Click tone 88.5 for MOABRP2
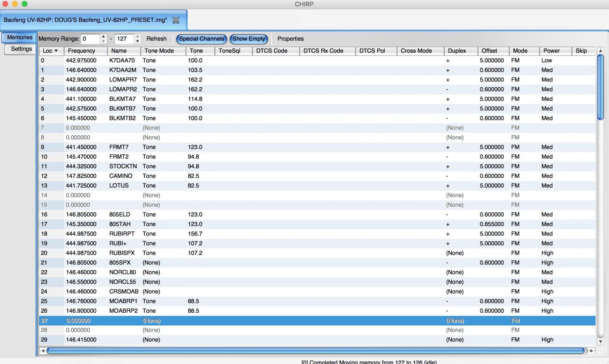The width and height of the screenshot is (609, 364). [193, 311]
